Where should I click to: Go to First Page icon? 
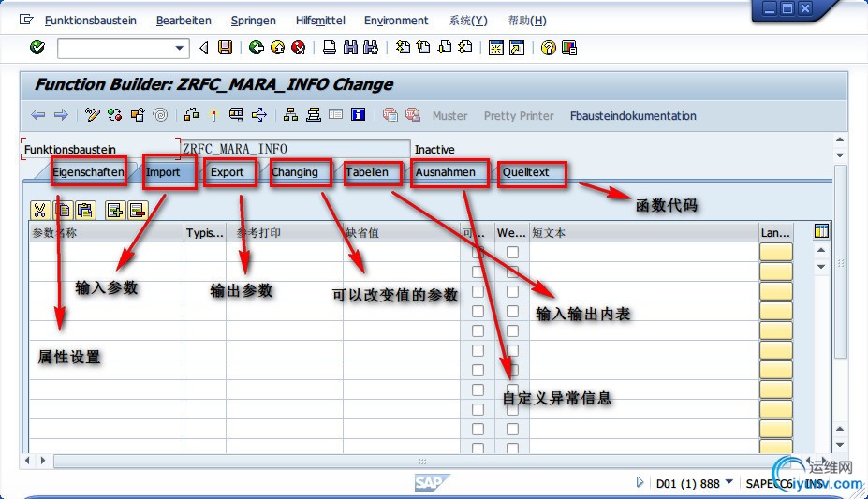[403, 48]
